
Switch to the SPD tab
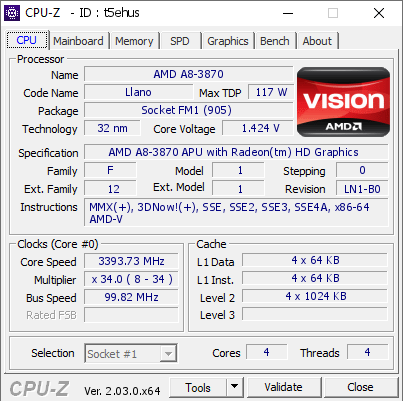[180, 41]
